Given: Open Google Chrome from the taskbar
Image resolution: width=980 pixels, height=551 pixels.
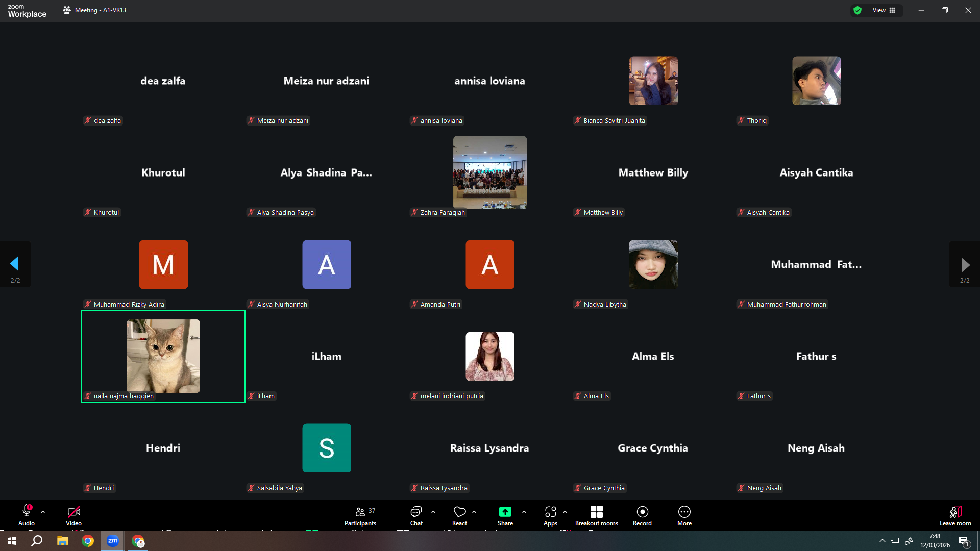Looking at the screenshot, I should point(88,541).
